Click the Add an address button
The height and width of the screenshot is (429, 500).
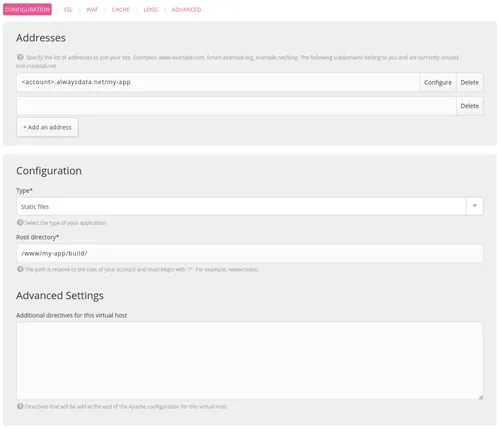(x=47, y=127)
